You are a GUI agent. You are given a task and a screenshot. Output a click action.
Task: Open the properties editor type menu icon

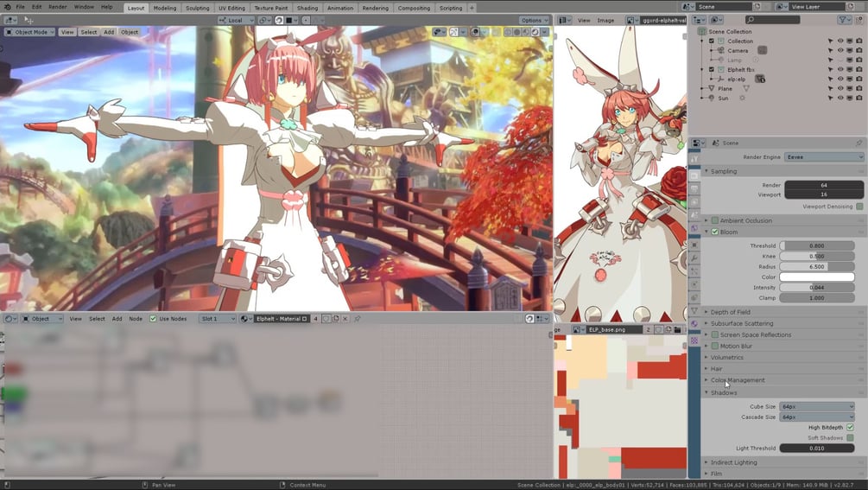point(697,143)
